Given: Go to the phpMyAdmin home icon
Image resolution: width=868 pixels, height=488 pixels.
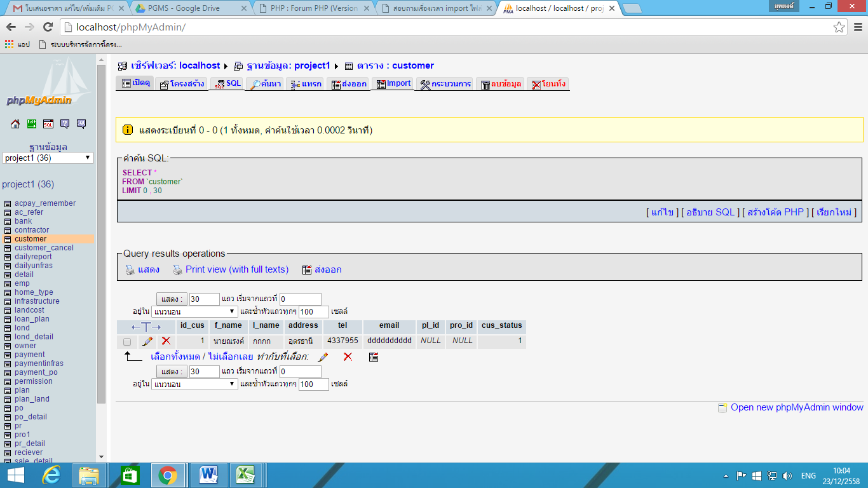Looking at the screenshot, I should pyautogui.click(x=15, y=124).
